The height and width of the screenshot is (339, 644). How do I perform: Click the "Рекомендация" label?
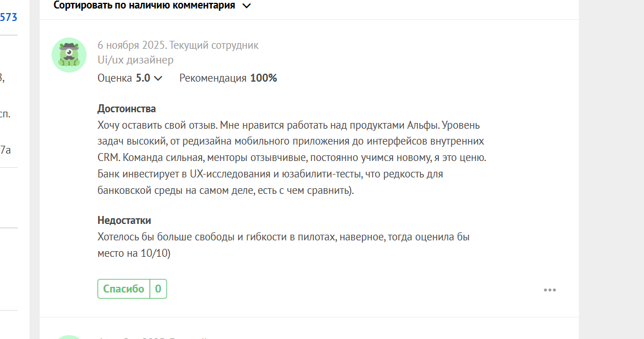pyautogui.click(x=213, y=78)
